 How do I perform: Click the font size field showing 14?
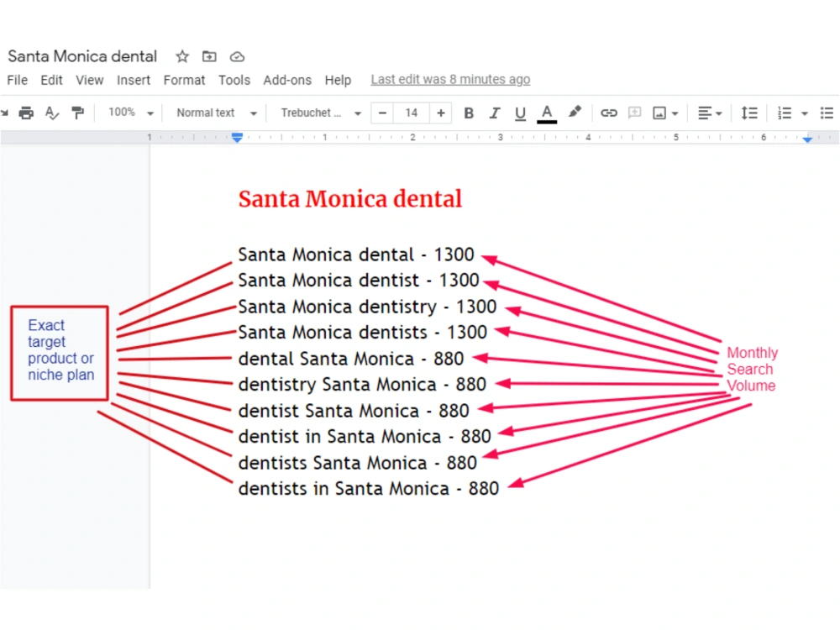(412, 113)
